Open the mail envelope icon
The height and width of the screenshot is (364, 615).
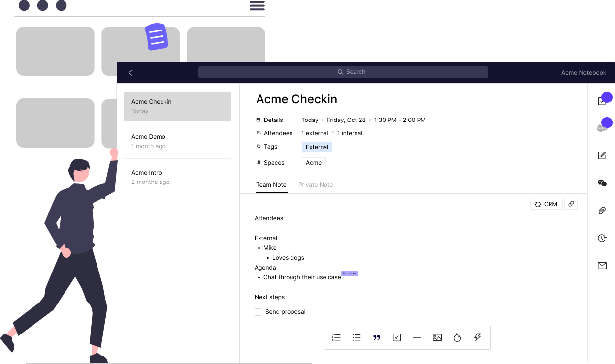tap(602, 266)
